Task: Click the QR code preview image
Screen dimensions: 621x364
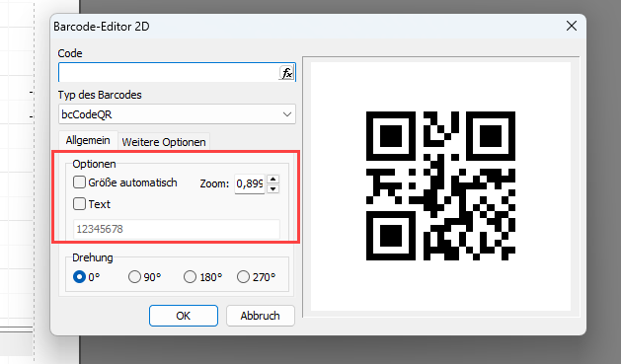Action: pos(440,186)
